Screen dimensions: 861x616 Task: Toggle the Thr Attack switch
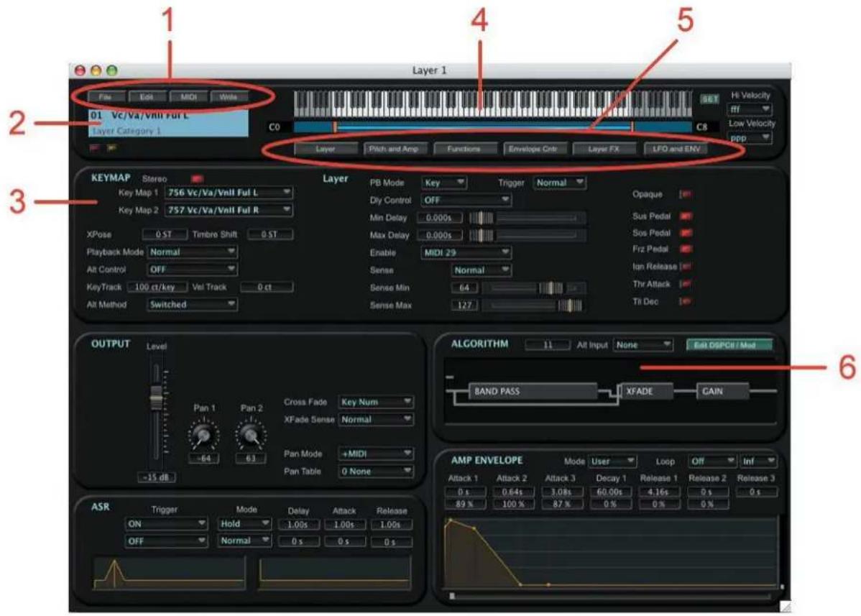[686, 285]
